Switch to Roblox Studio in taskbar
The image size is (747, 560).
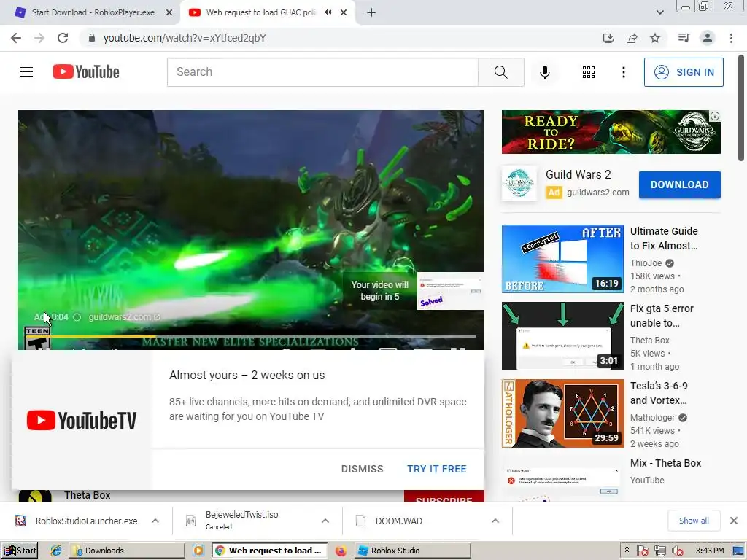413,551
